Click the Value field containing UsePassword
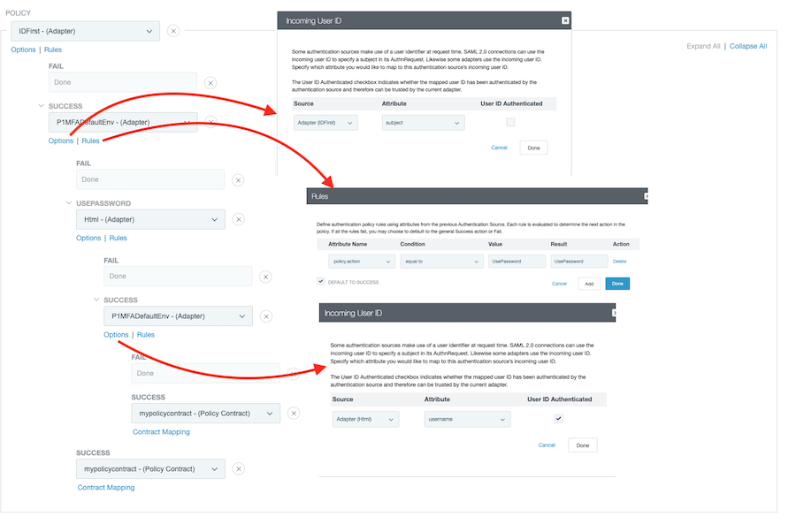Viewport: 796px width, 532px height. 517,262
